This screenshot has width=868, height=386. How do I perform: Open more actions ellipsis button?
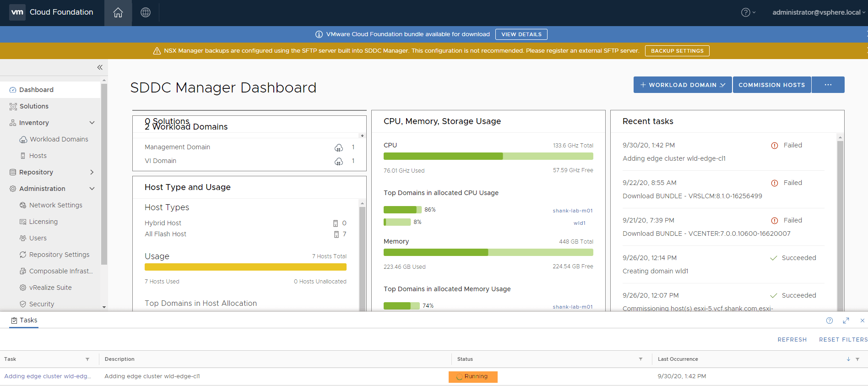pos(828,85)
